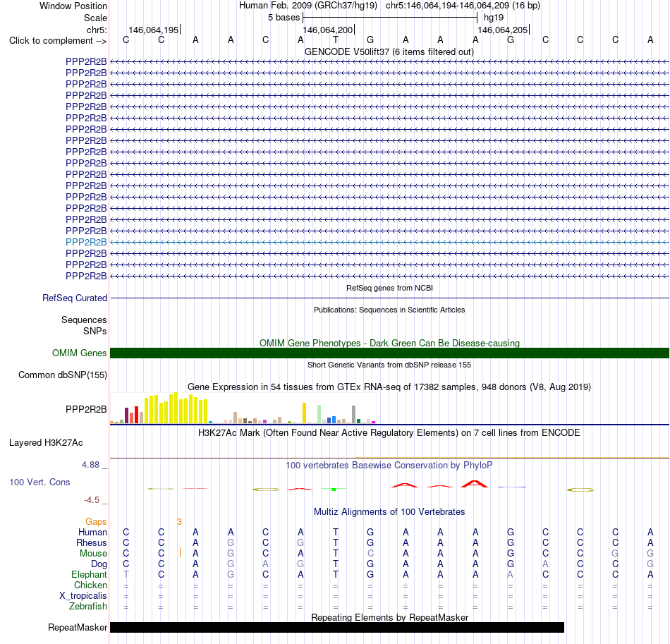Click the Human Feb. 2009 (GRCh37/hg19) title
This screenshot has width=670, height=644.
tap(308, 6)
